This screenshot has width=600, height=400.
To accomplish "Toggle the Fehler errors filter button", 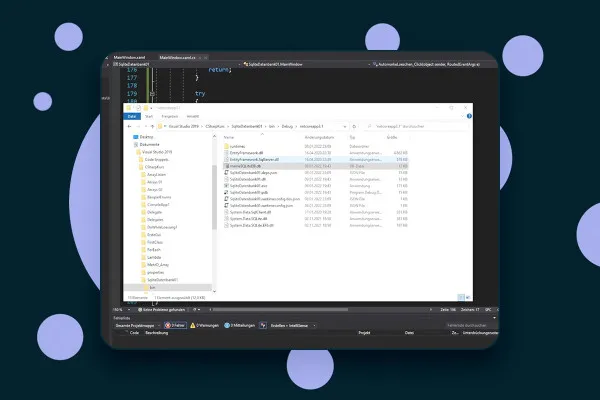I will [175, 325].
